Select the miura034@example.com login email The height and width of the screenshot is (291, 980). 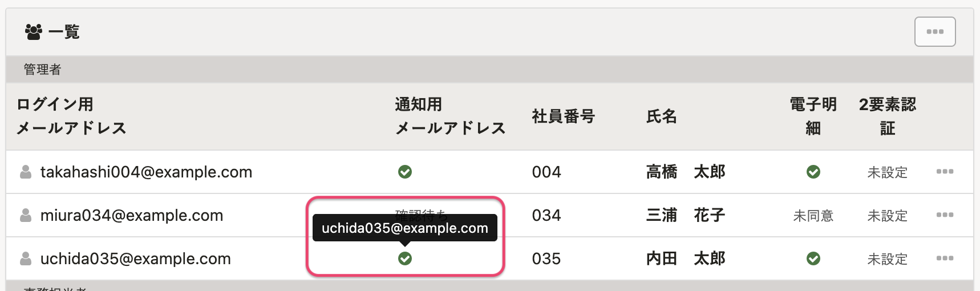point(132,215)
